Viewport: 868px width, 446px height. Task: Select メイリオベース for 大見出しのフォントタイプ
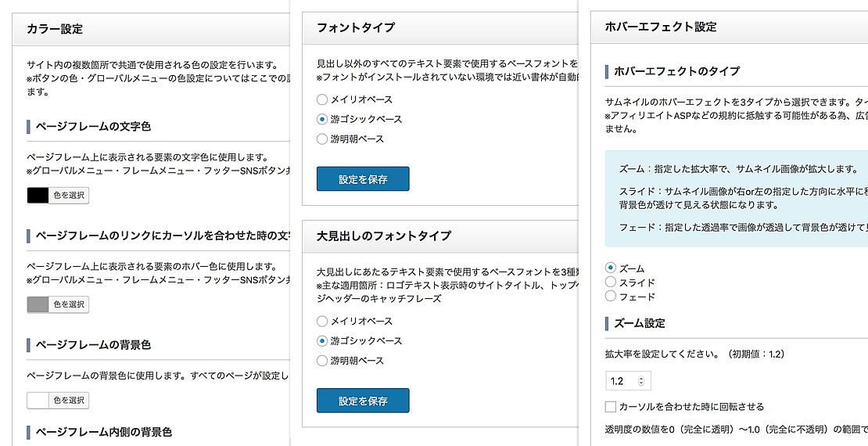[x=322, y=322]
